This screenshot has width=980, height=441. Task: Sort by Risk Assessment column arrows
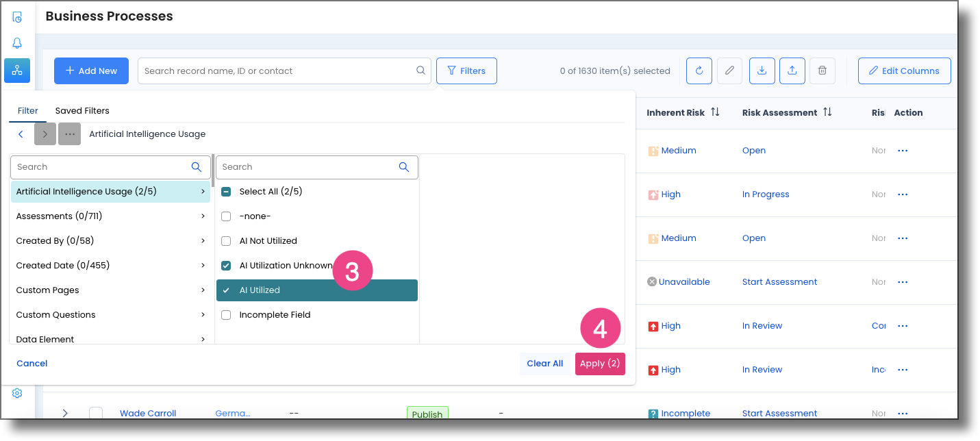pyautogui.click(x=827, y=112)
